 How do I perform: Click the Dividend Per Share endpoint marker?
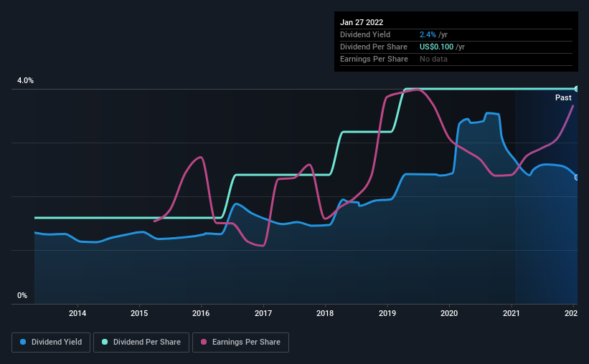577,89
